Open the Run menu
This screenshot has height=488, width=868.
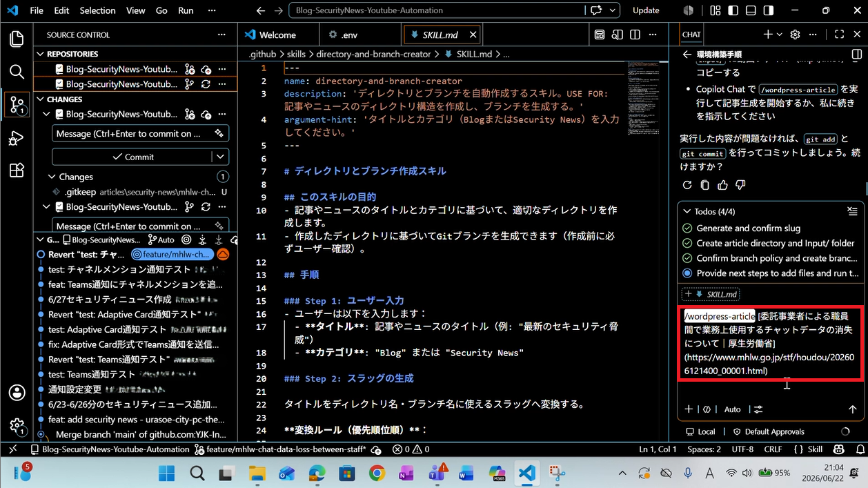click(x=186, y=10)
